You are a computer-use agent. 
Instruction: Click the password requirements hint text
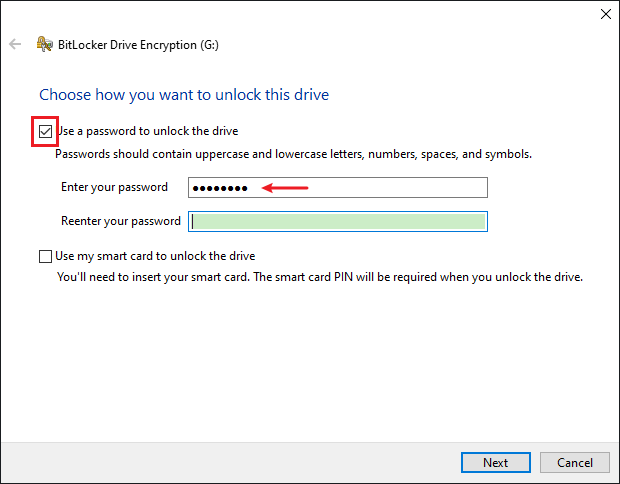pos(293,154)
